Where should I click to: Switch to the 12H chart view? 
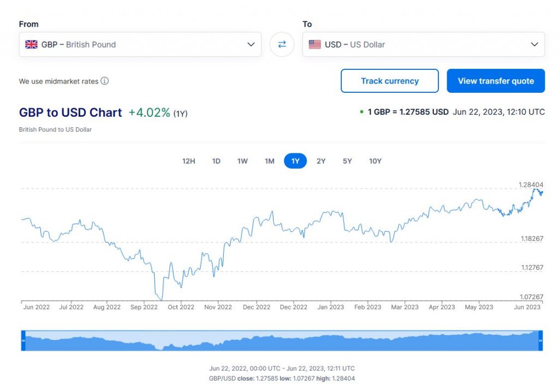[188, 161]
